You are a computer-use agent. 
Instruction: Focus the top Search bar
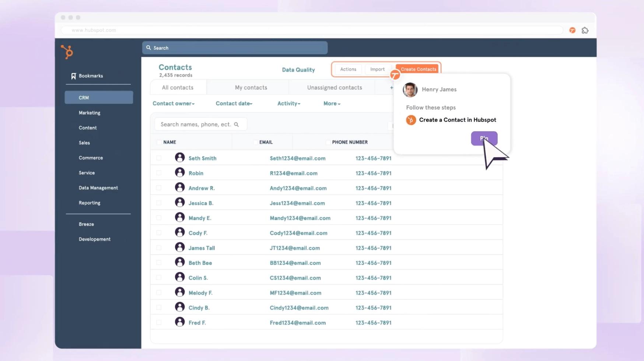pos(235,48)
